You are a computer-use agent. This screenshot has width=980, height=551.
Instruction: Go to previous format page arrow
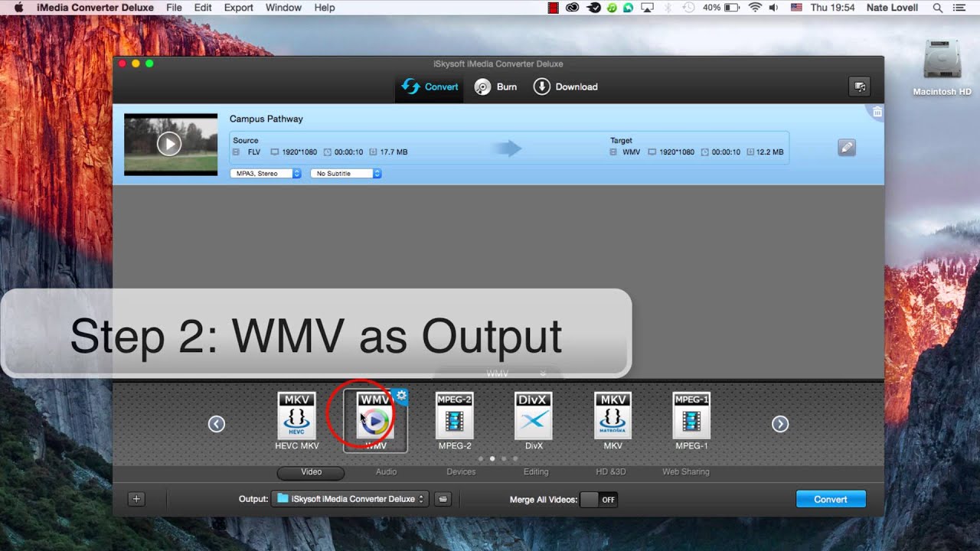pos(217,423)
